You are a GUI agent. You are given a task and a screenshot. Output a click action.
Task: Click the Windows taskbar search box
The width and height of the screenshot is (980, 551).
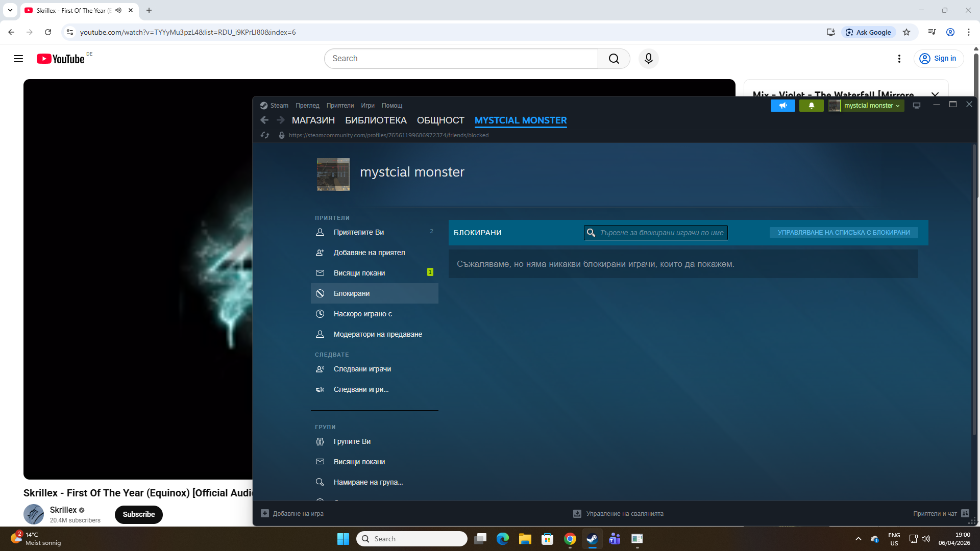click(412, 539)
